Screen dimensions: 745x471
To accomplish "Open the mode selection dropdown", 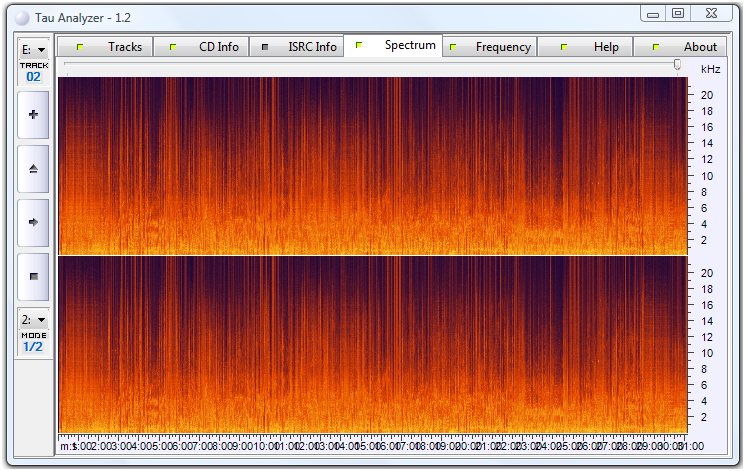I will click(x=33, y=319).
